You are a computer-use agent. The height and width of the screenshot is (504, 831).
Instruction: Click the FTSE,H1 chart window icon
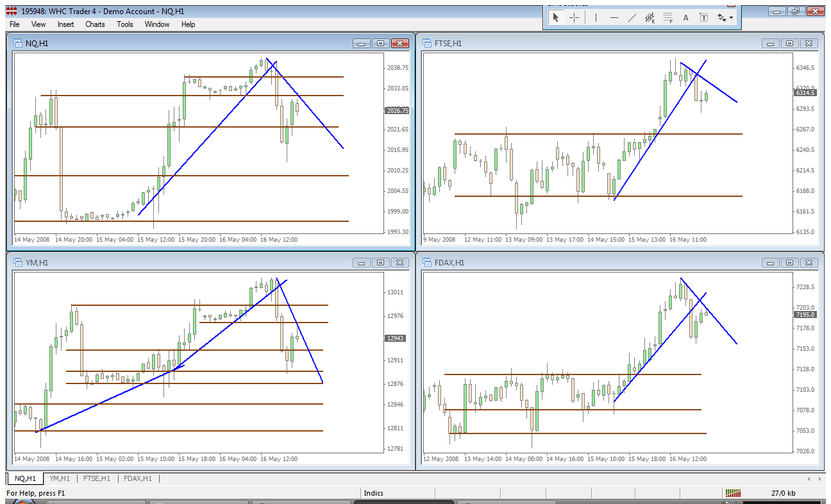point(428,43)
